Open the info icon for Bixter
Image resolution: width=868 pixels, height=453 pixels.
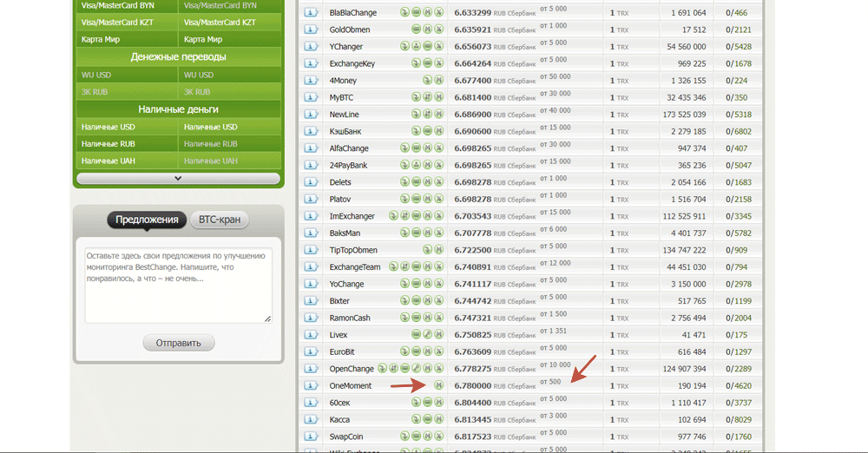311,301
